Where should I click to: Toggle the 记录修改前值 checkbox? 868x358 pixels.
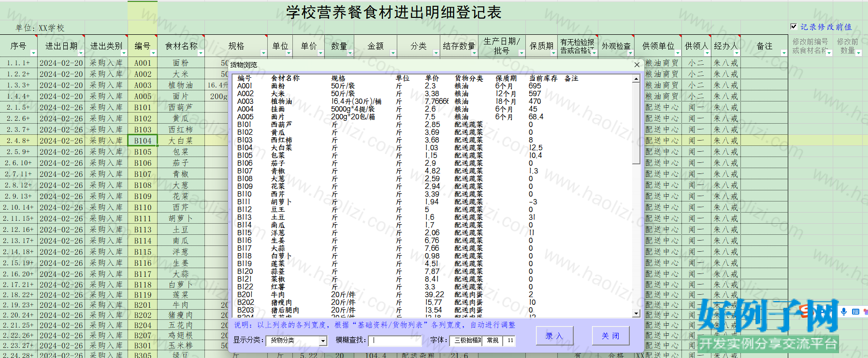[x=793, y=27]
